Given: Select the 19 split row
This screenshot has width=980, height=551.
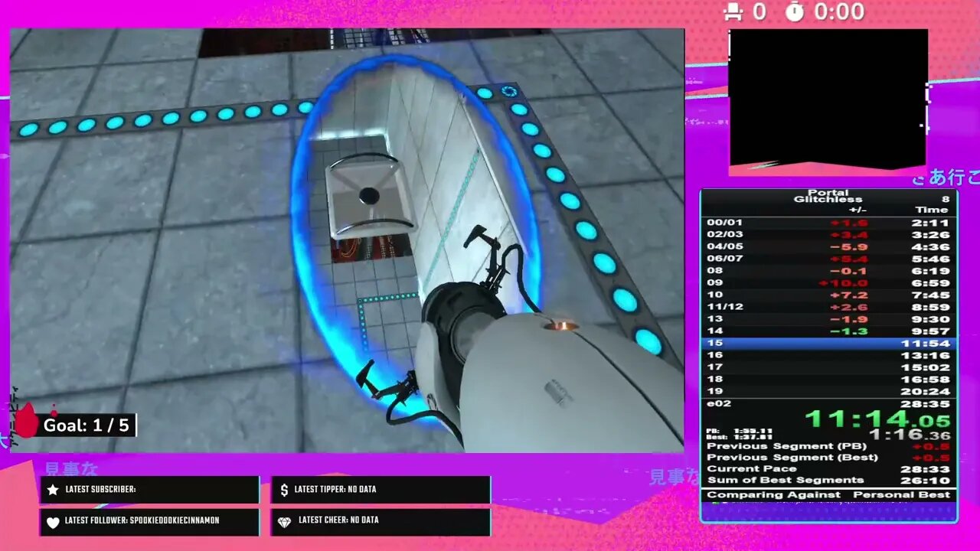Looking at the screenshot, I should coord(828,392).
